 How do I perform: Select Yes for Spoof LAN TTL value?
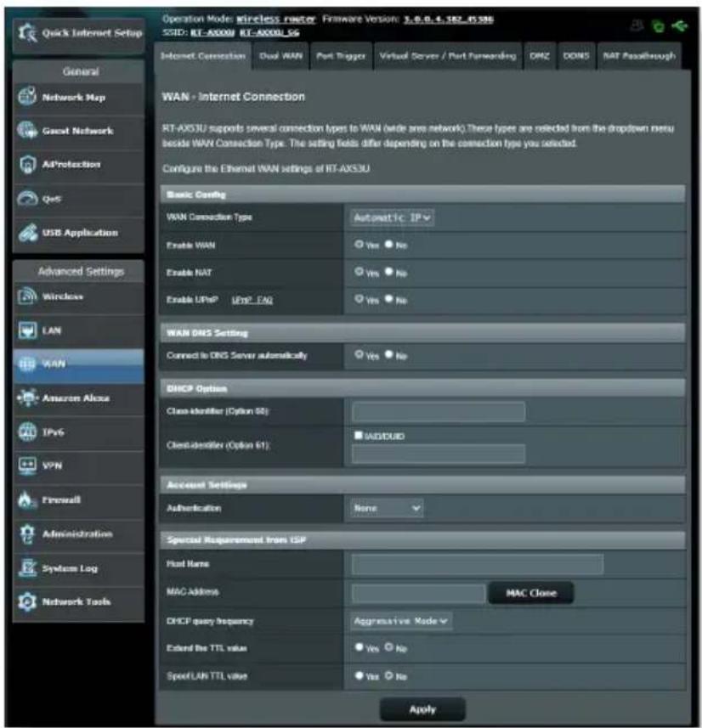click(359, 675)
